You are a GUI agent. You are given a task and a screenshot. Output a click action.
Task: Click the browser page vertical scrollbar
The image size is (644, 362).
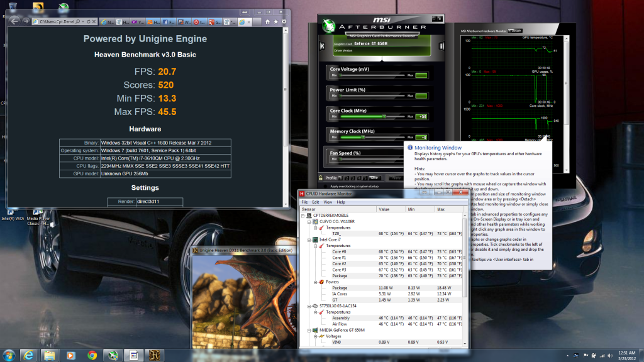pyautogui.click(x=286, y=116)
